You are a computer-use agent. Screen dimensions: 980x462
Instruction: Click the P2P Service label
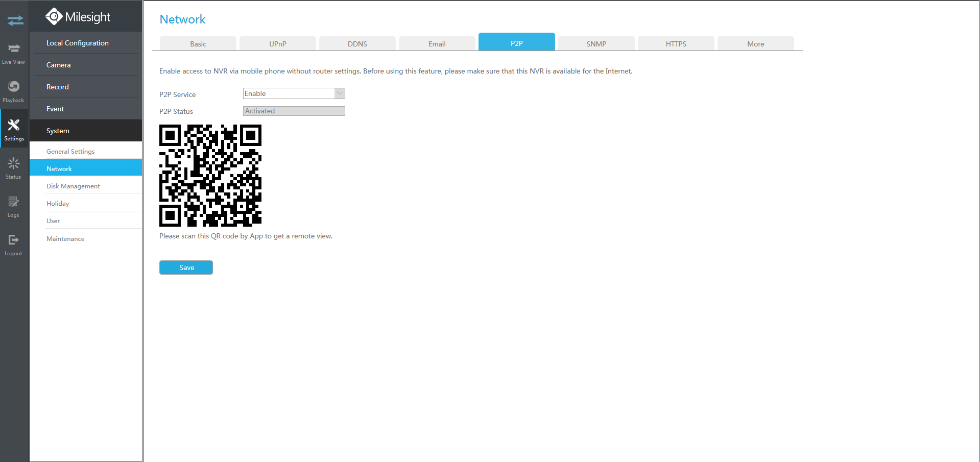coord(177,94)
